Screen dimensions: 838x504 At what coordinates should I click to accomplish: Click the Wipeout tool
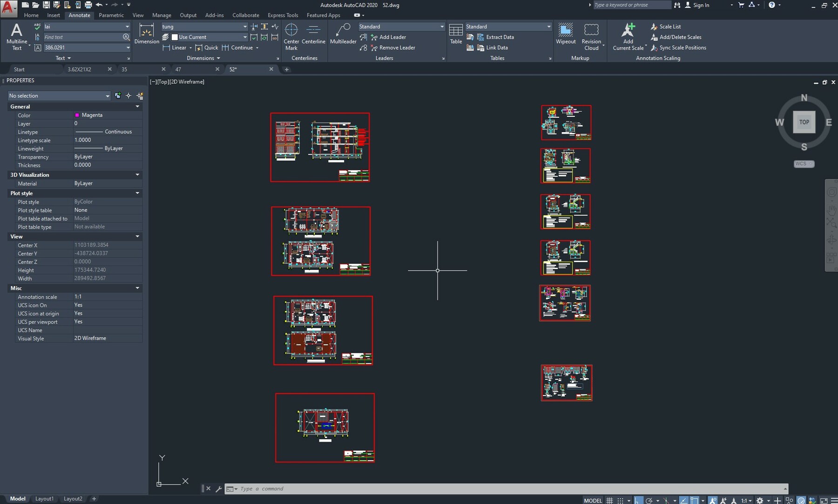point(566,35)
